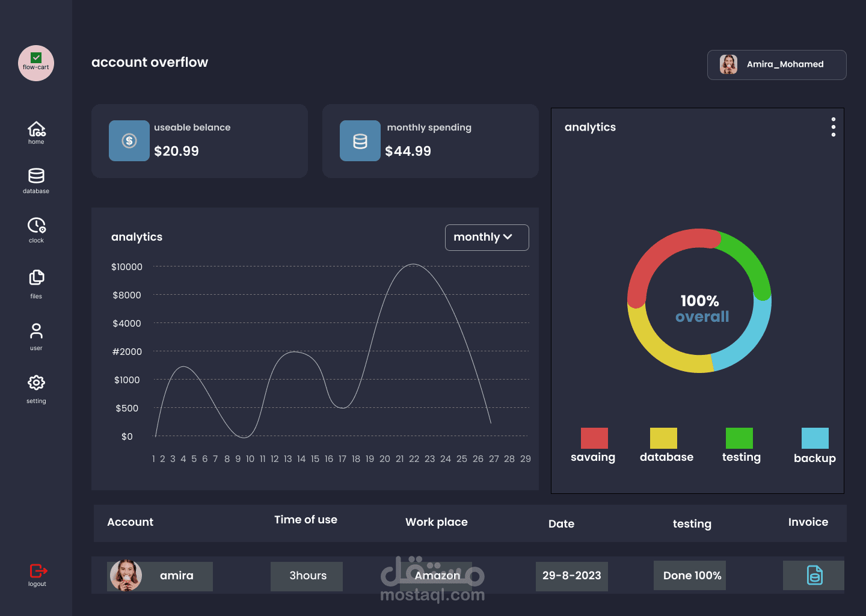Click the Done 100% status
866x616 pixels.
(690, 575)
